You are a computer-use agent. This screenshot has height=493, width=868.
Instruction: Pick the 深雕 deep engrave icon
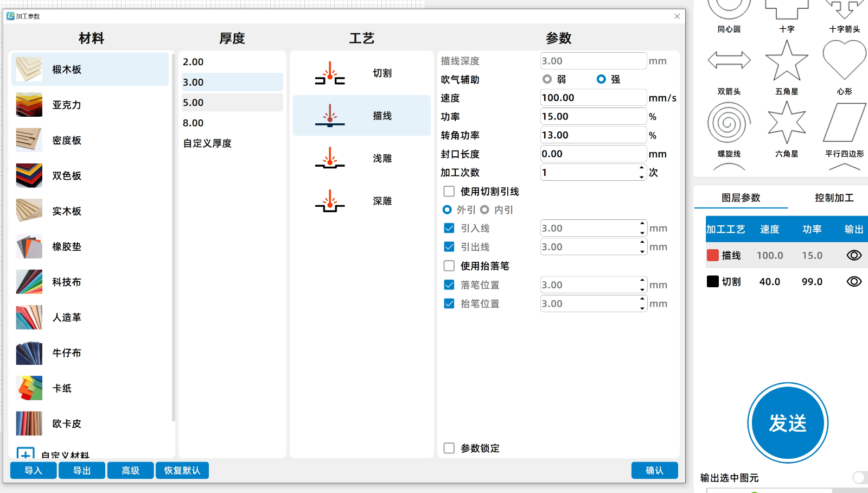pos(330,201)
